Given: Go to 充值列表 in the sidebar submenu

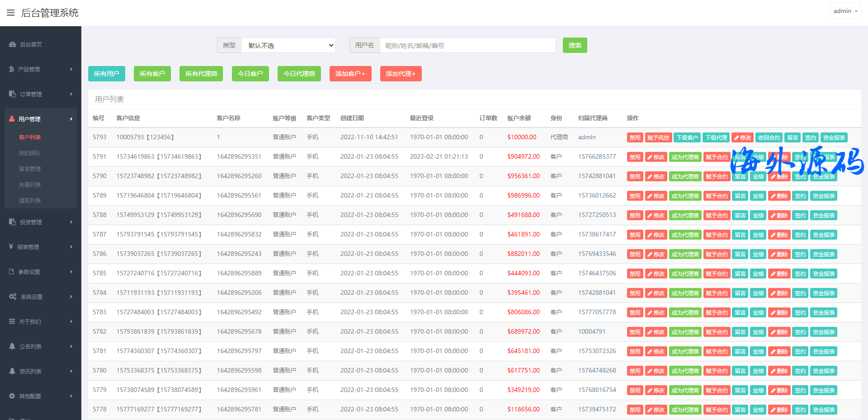Looking at the screenshot, I should (x=30, y=184).
